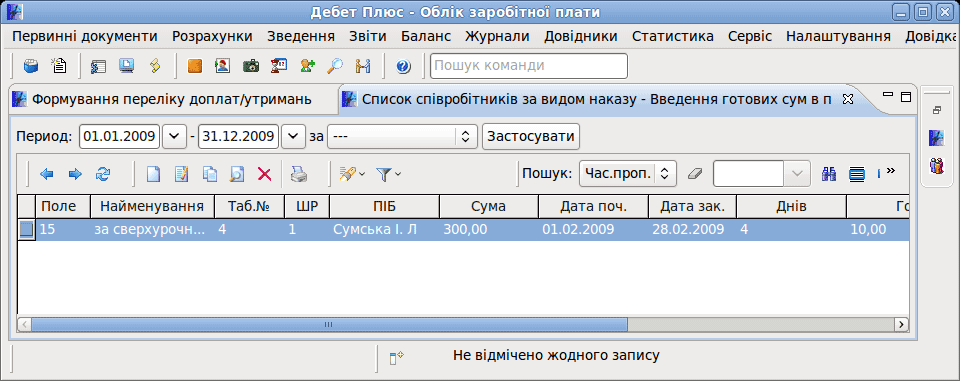Sort by the ПІБ column header

(384, 206)
